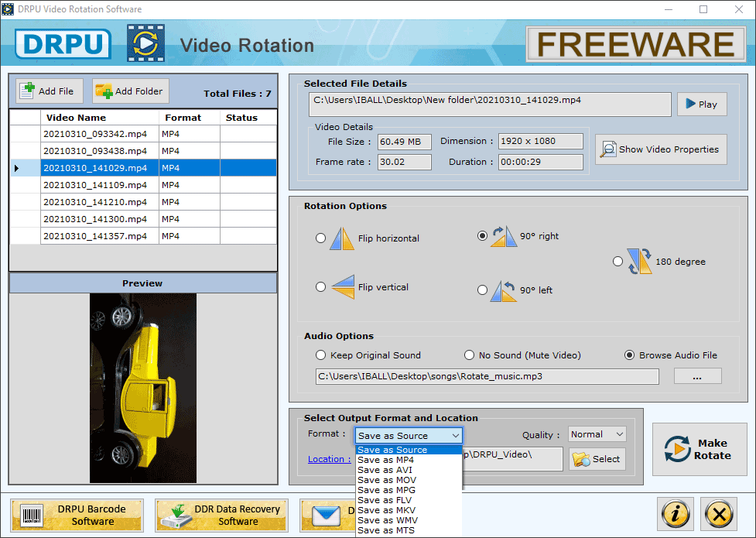Open the Location link
The height and width of the screenshot is (538, 756).
click(330, 459)
